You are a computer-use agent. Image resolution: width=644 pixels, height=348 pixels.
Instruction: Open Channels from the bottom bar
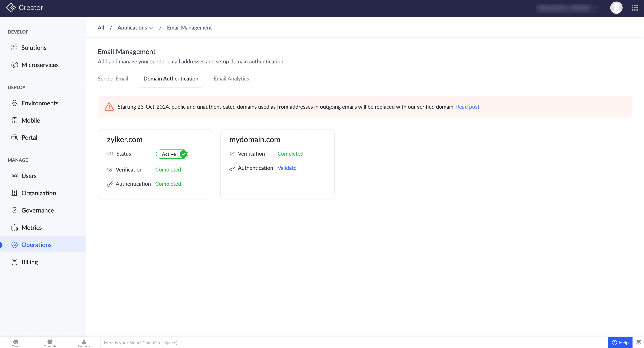pyautogui.click(x=50, y=343)
